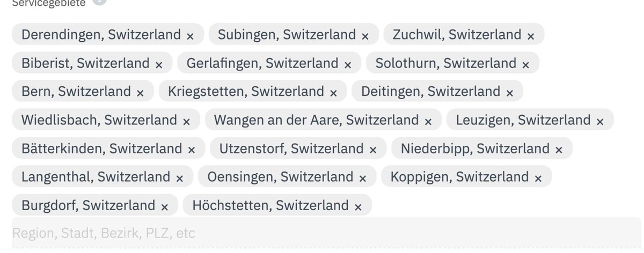Delete the Leuzigen, Switzerland chip

tap(600, 121)
